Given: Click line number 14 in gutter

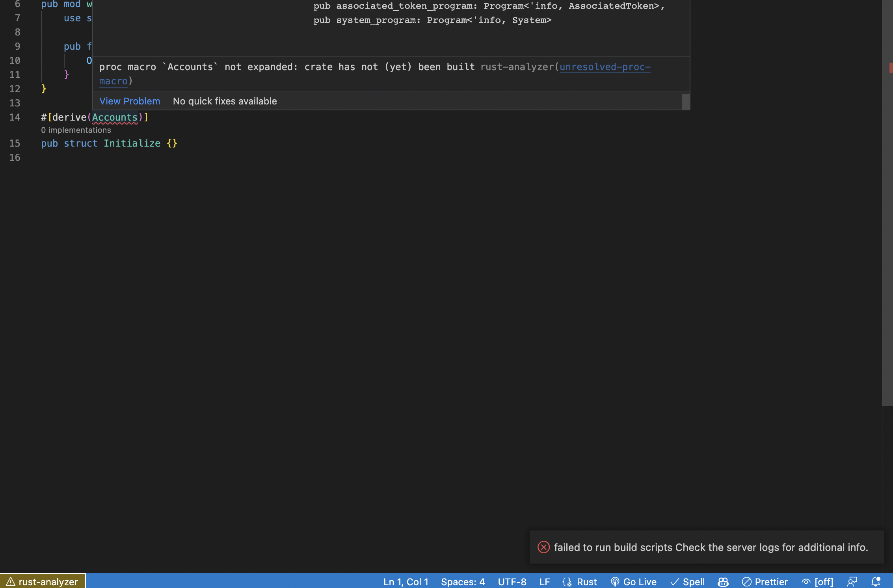Looking at the screenshot, I should [x=15, y=117].
